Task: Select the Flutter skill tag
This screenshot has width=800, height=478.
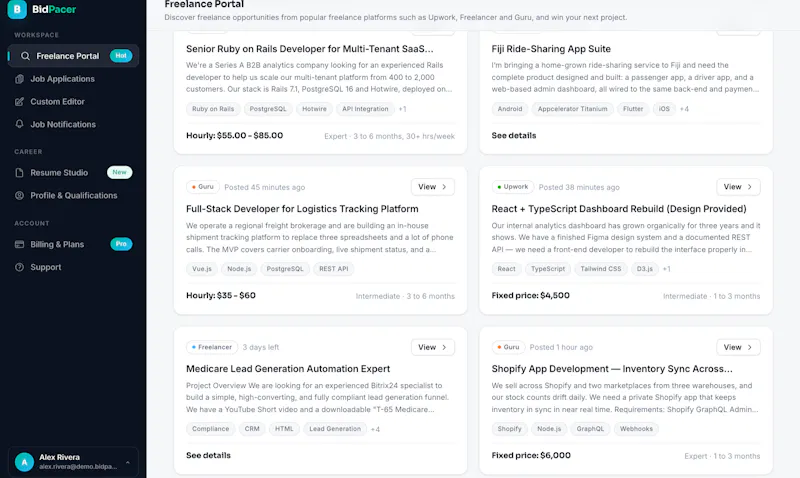Action: click(x=633, y=109)
